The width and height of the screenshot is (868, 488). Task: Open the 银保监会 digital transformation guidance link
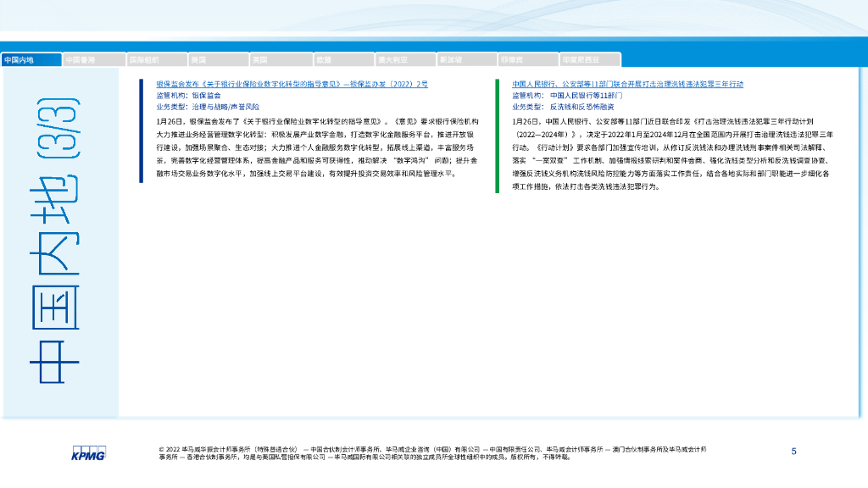(292, 84)
